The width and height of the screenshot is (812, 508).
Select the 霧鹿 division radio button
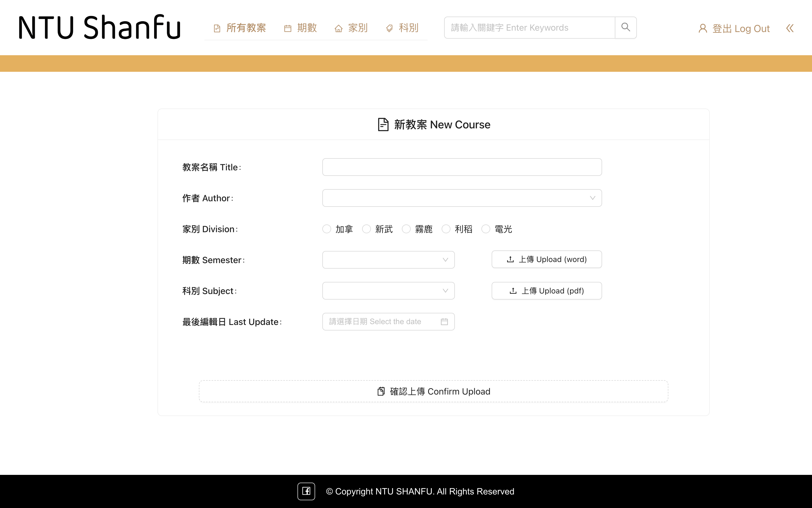point(406,229)
